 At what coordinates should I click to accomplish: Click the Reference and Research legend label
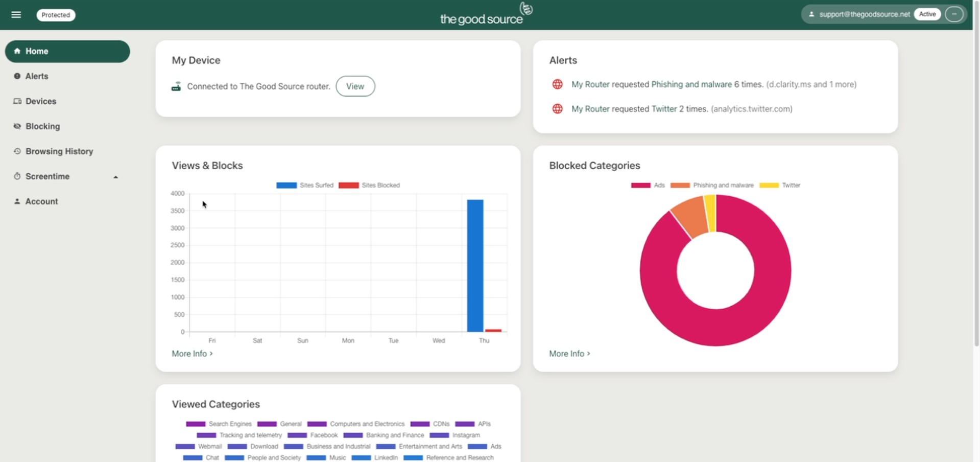click(460, 458)
